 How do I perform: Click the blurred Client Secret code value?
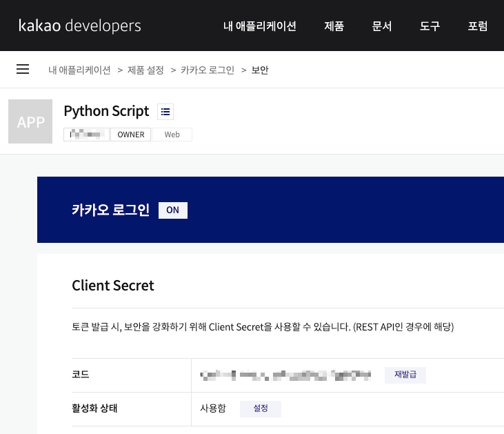285,375
